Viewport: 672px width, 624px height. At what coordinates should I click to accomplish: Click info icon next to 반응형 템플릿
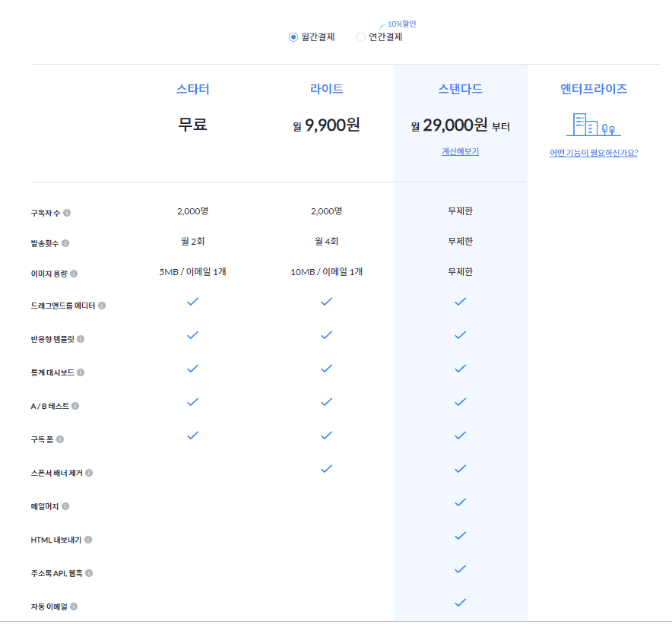[81, 339]
